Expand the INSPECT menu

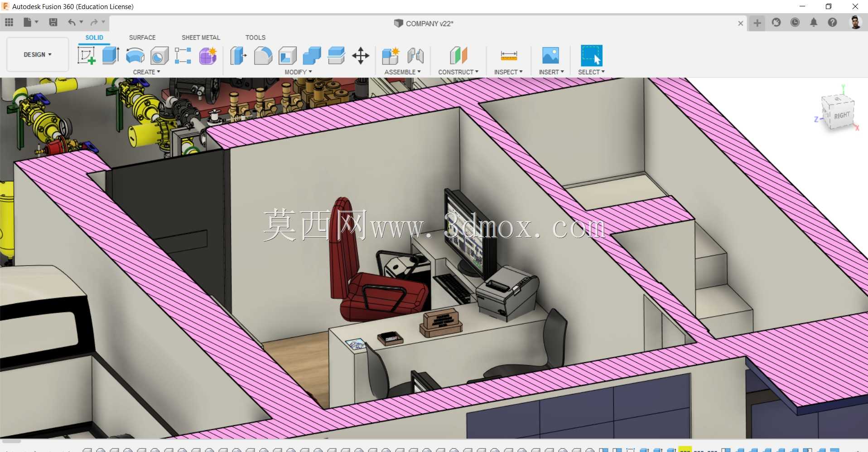[x=508, y=72]
